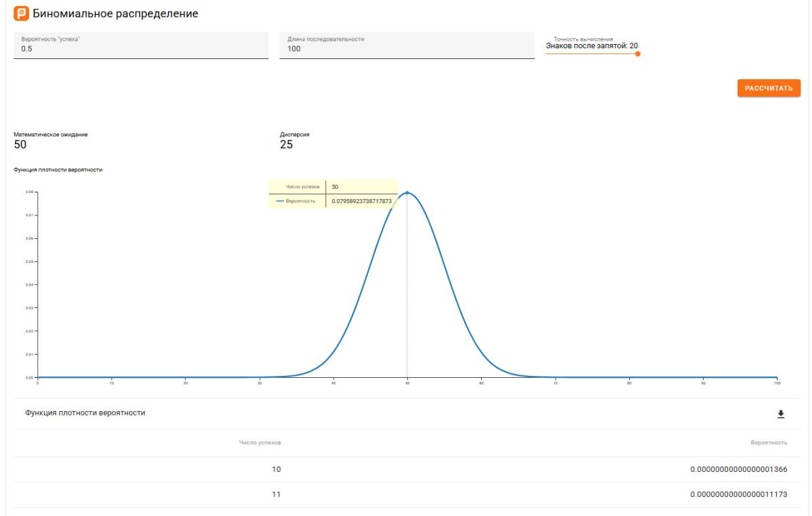Image resolution: width=812 pixels, height=516 pixels.
Task: Click the Функция плотности вероятности table heading
Action: click(x=85, y=412)
